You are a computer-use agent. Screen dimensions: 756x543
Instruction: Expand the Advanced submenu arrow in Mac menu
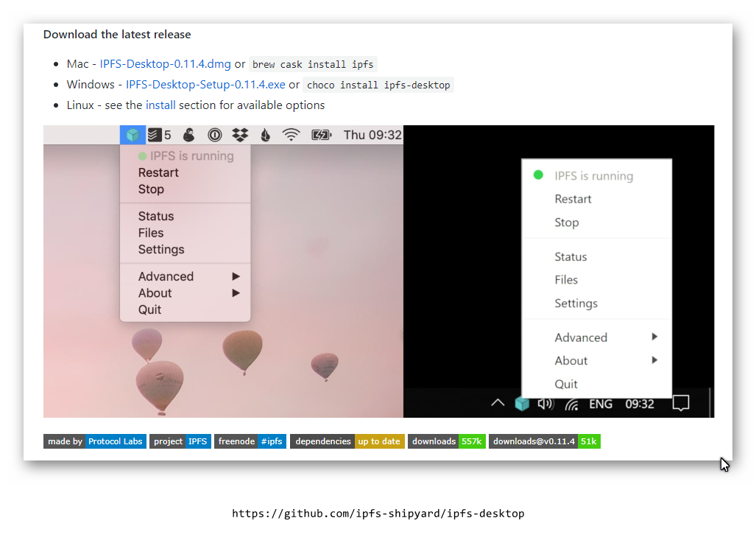click(x=236, y=276)
